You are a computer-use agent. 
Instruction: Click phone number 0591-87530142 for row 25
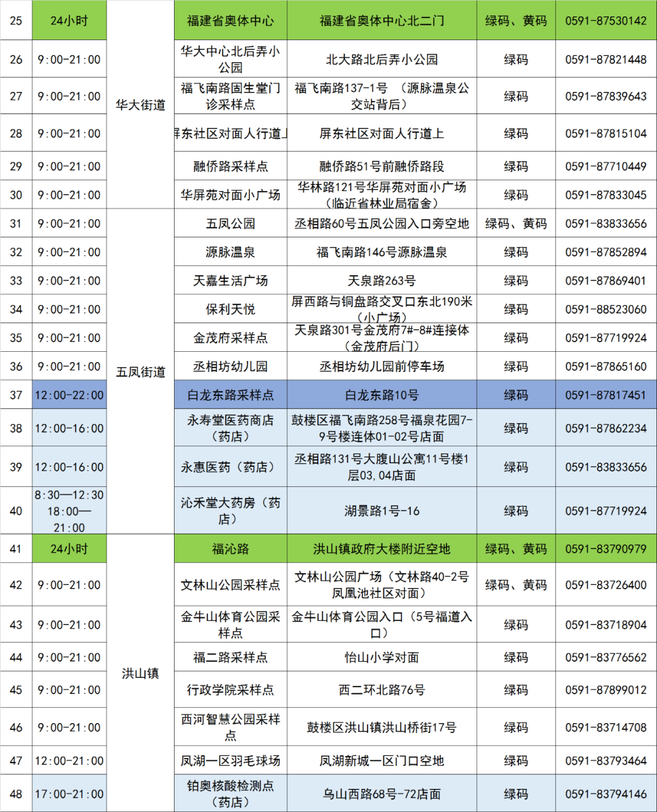point(605,20)
